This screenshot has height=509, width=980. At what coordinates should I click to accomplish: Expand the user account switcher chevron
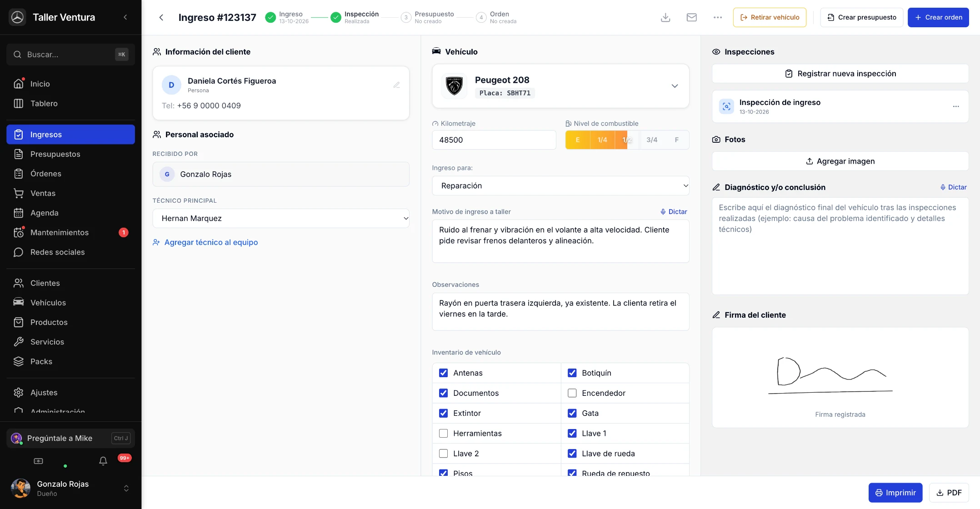click(x=126, y=488)
